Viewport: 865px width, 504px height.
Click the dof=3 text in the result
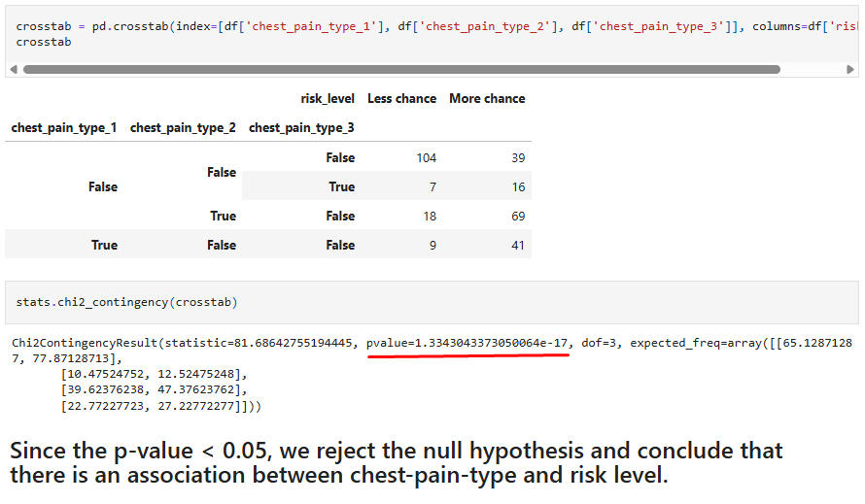[x=601, y=343]
